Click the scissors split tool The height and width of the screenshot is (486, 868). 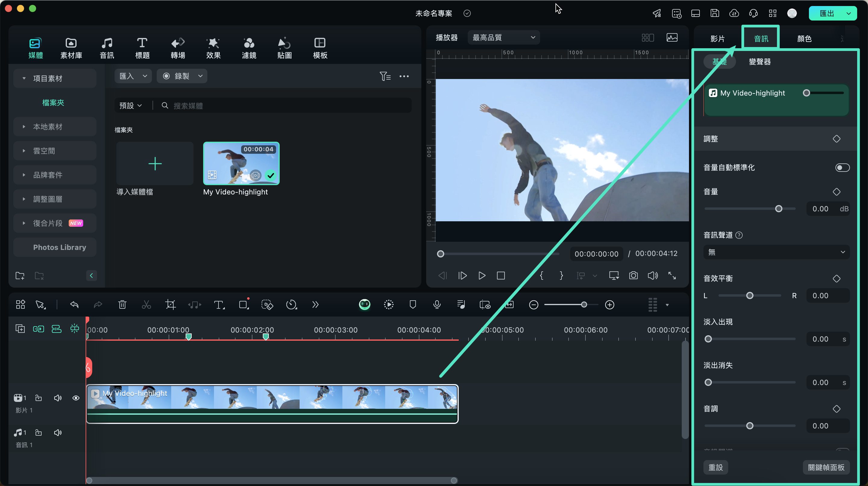(146, 305)
